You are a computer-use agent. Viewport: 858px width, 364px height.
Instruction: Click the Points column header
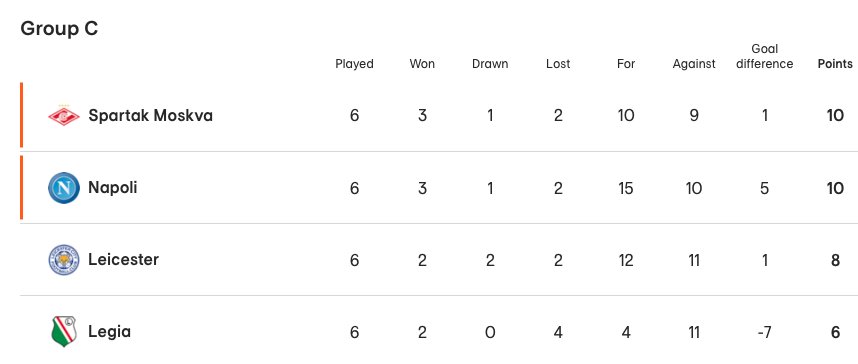(835, 64)
